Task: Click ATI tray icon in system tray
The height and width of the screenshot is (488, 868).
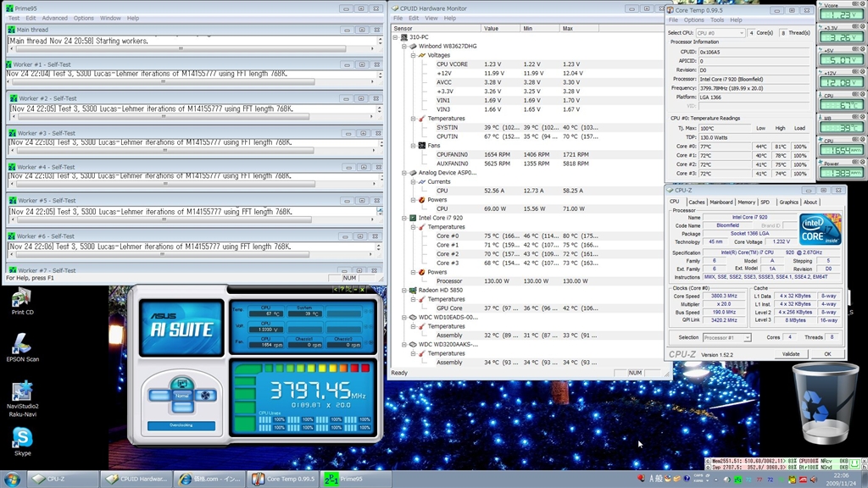Action: click(x=803, y=480)
